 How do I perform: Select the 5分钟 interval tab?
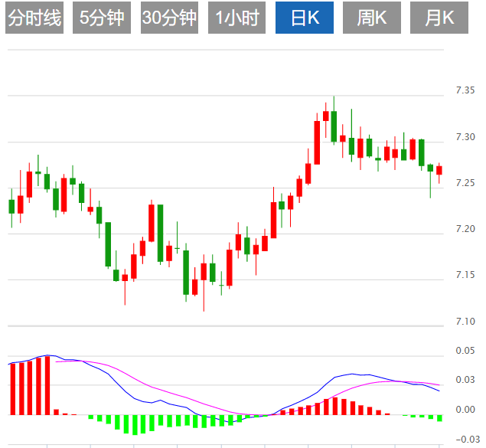(x=102, y=18)
